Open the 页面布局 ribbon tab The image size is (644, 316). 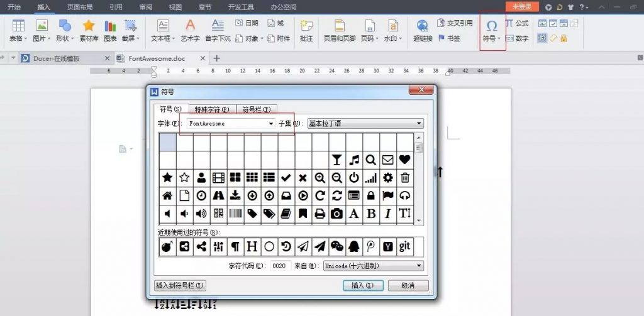coord(79,7)
